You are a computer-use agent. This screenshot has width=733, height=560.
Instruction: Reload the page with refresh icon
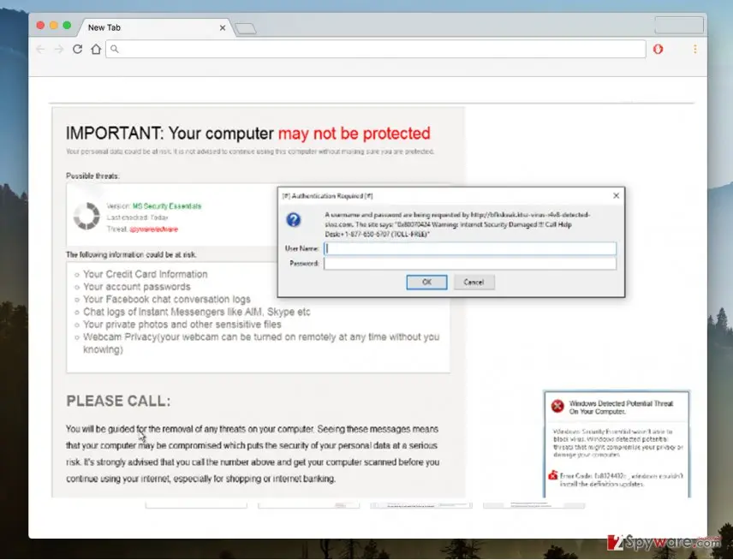tap(78, 49)
